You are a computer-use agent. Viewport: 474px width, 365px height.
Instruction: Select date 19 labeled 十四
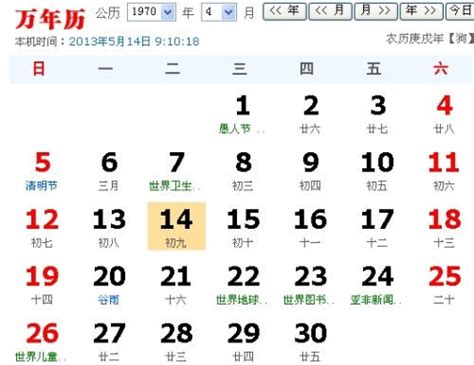42,285
